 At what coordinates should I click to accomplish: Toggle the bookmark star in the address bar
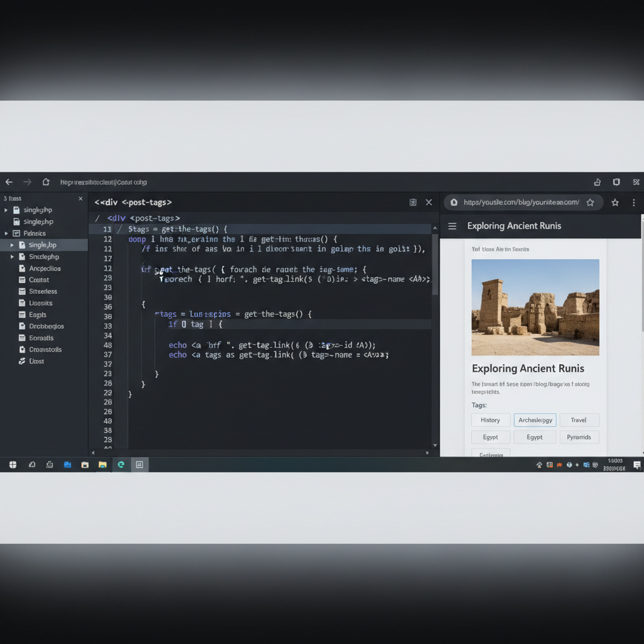pyautogui.click(x=590, y=203)
